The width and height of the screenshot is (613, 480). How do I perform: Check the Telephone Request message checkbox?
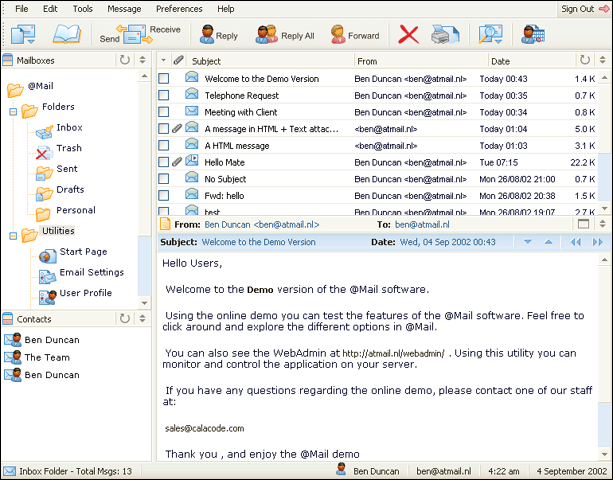[163, 95]
